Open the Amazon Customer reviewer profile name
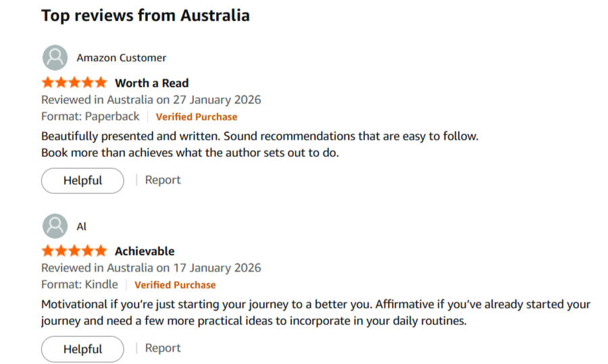Screen dimensions: 608x364 (121, 58)
